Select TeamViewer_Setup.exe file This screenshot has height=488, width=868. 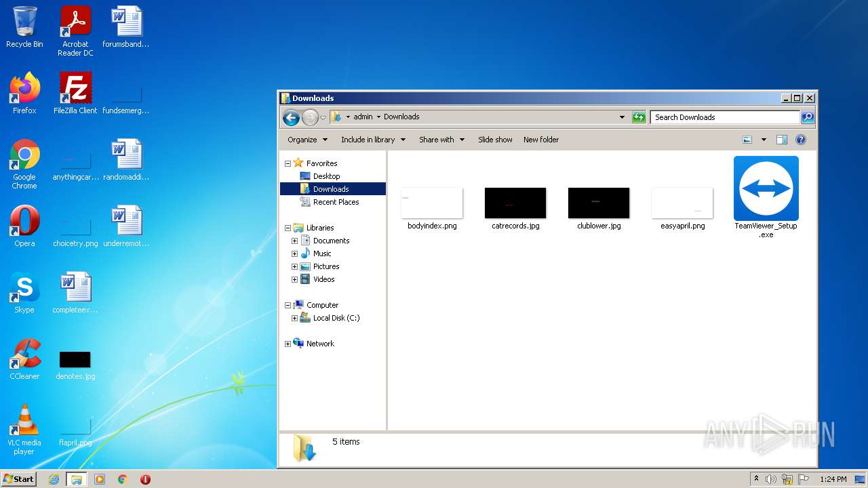[766, 197]
